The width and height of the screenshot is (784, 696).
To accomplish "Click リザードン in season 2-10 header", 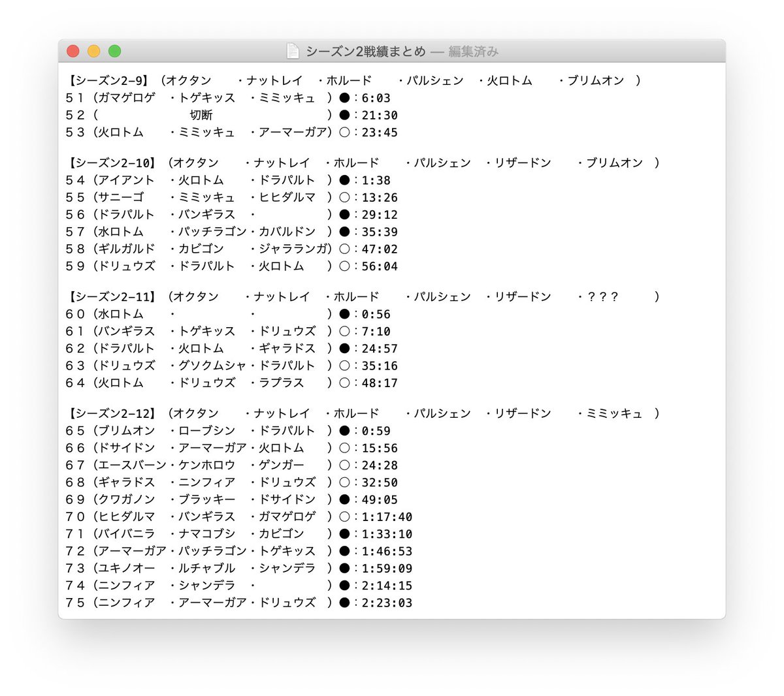I will (523, 163).
